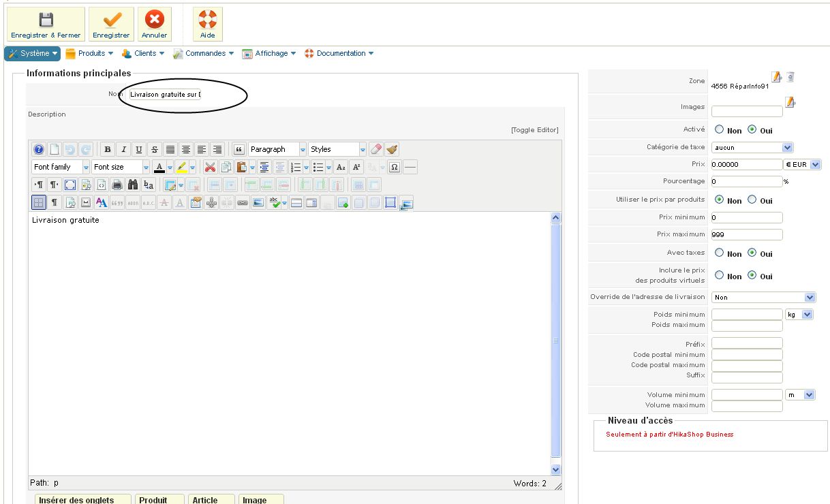Apply underline formatting
This screenshot has width=830, height=504.
click(139, 149)
